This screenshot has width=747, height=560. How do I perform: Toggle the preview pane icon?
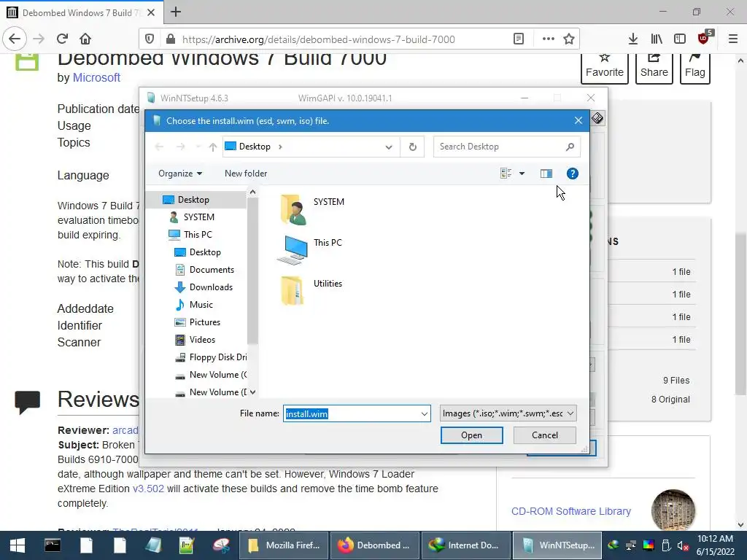click(x=546, y=174)
